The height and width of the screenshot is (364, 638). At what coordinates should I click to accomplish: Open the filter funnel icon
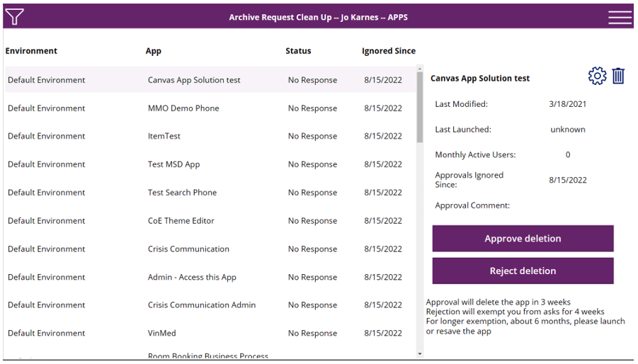coord(14,17)
